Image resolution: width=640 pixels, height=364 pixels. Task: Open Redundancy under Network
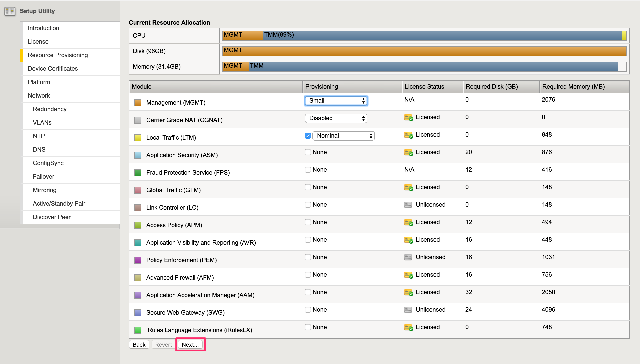(71, 109)
